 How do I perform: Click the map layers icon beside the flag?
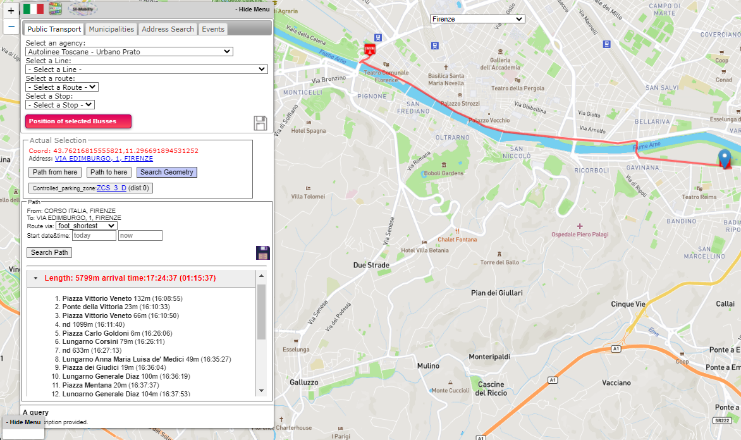[x=57, y=9]
